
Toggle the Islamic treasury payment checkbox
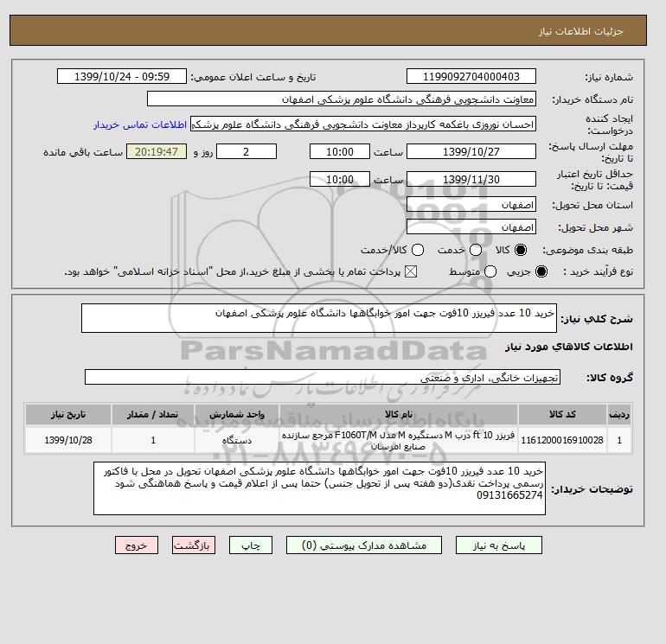click(411, 271)
